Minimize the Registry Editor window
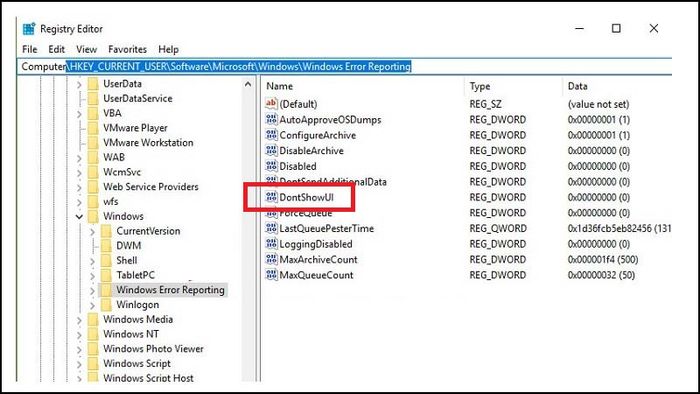700x394 pixels. [579, 29]
